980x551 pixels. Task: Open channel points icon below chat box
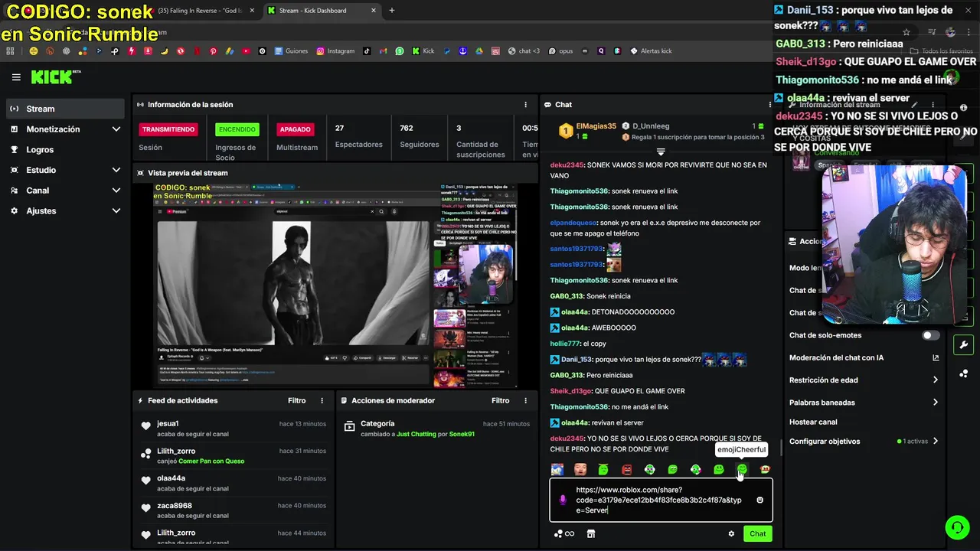pyautogui.click(x=563, y=534)
